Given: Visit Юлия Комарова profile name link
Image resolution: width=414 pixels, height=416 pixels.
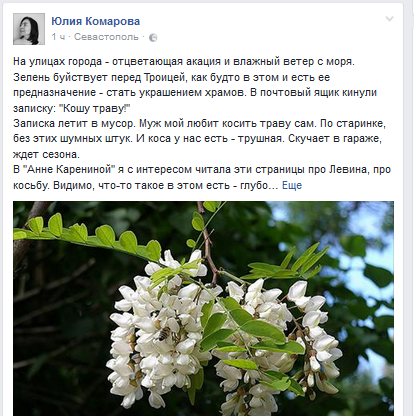Looking at the screenshot, I should tap(96, 21).
